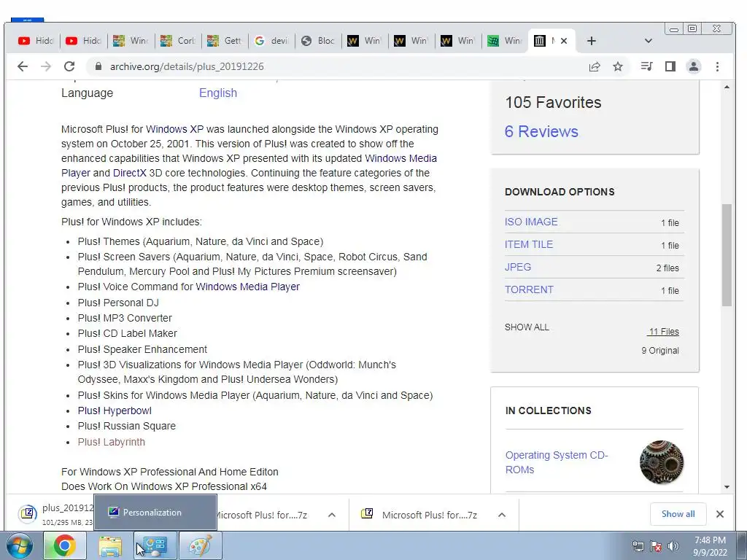Open the Windows Start menu orb
The height and width of the screenshot is (560, 747).
tap(20, 545)
